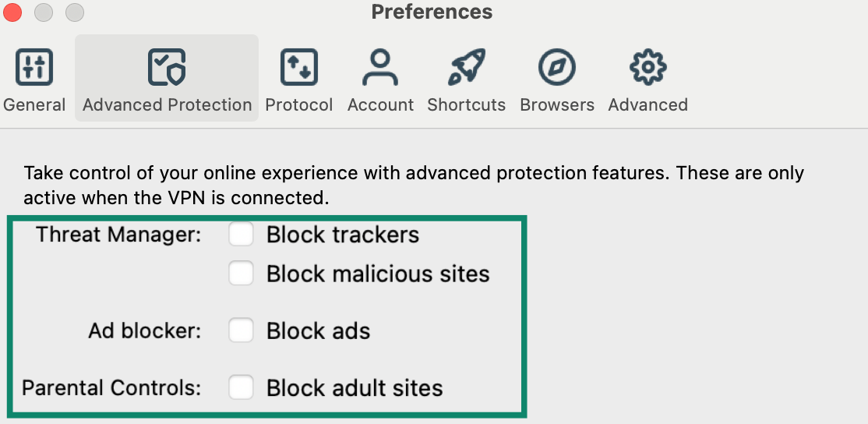
Task: Click the Browsers compass icon
Action: pyautogui.click(x=556, y=68)
